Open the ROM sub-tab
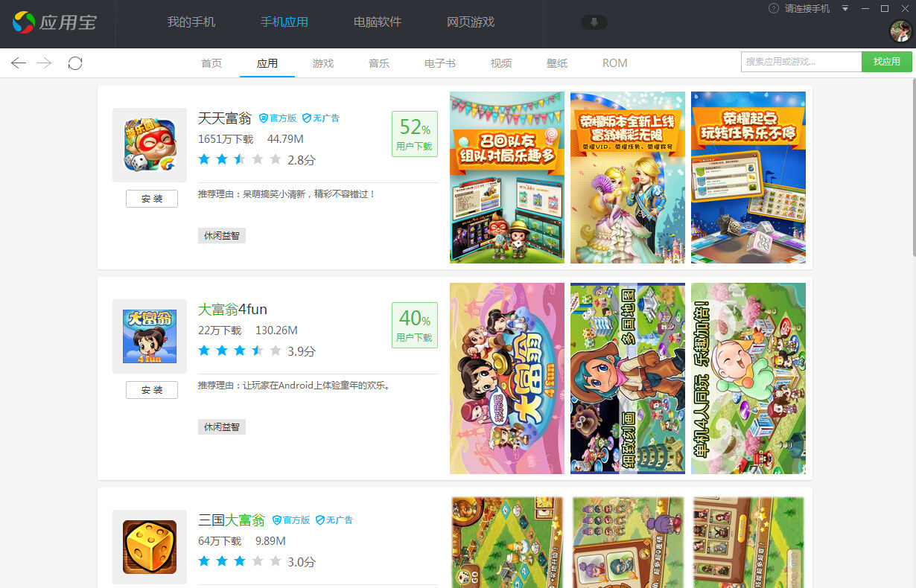 pyautogui.click(x=615, y=63)
